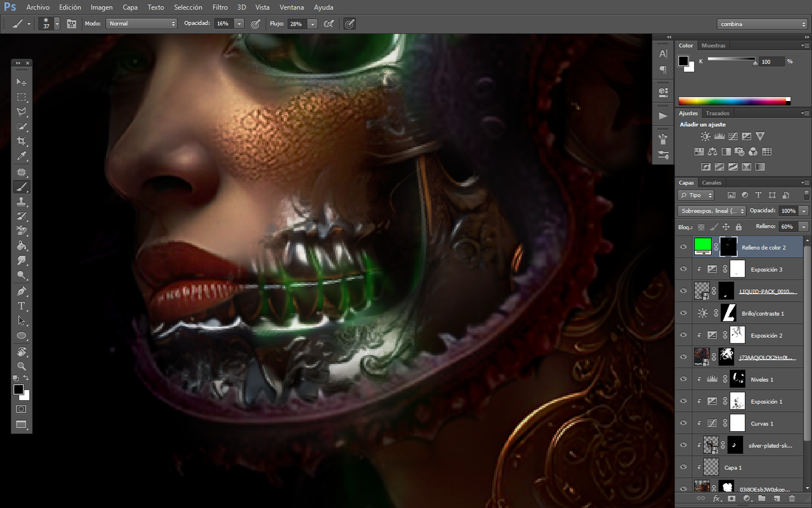Open the Opacidad 16% dropdown arrow
Screen dimensions: 812x508
click(x=239, y=23)
